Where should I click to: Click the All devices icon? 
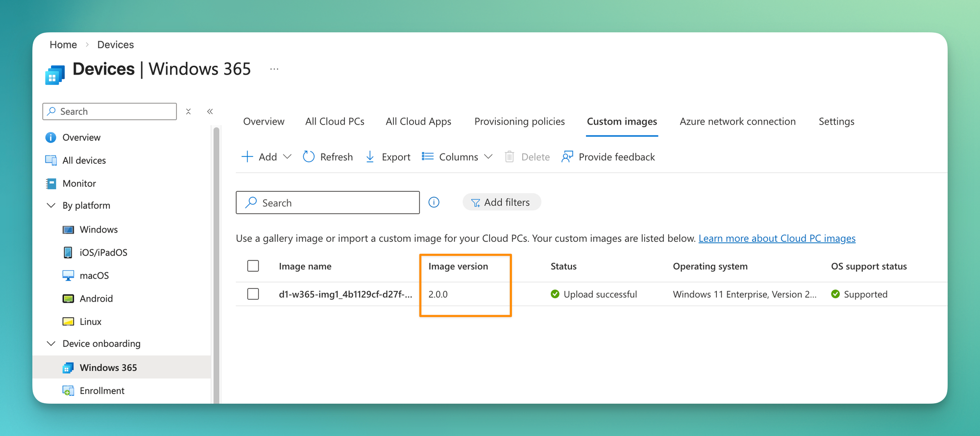pos(51,160)
